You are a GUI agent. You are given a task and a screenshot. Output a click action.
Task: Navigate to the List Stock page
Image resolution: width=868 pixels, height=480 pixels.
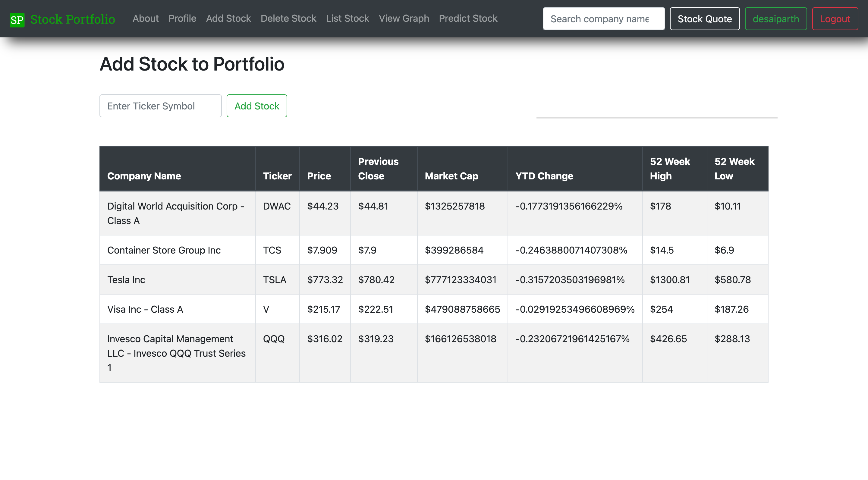tap(347, 18)
